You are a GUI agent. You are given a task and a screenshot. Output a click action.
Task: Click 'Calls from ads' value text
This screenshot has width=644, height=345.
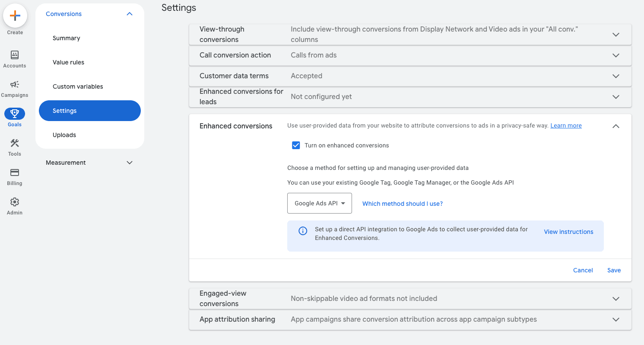(314, 55)
